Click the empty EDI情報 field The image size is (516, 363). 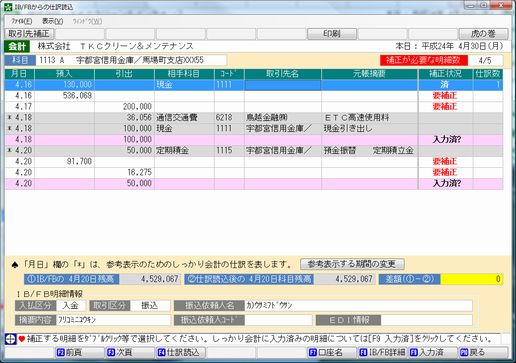click(x=426, y=320)
